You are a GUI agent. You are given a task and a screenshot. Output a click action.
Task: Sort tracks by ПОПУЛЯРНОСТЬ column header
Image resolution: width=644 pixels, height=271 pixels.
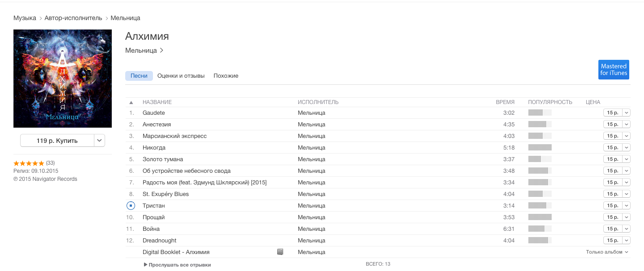550,102
